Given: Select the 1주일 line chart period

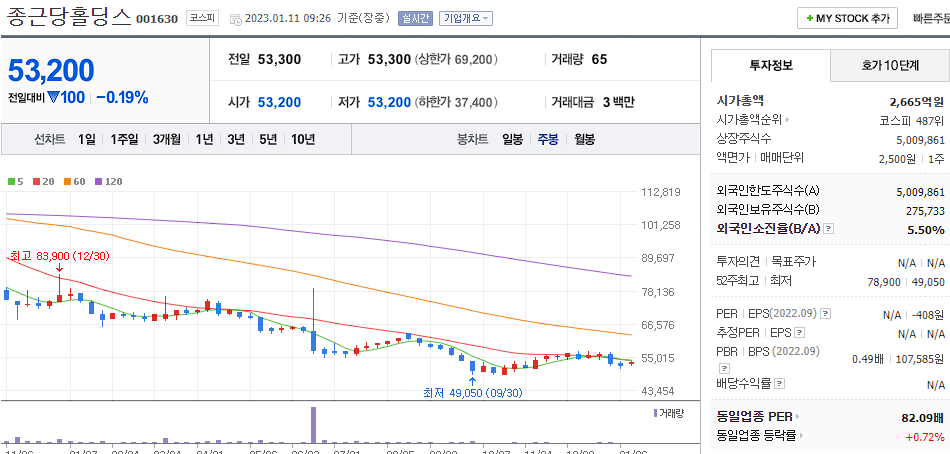Looking at the screenshot, I should click(x=124, y=139).
